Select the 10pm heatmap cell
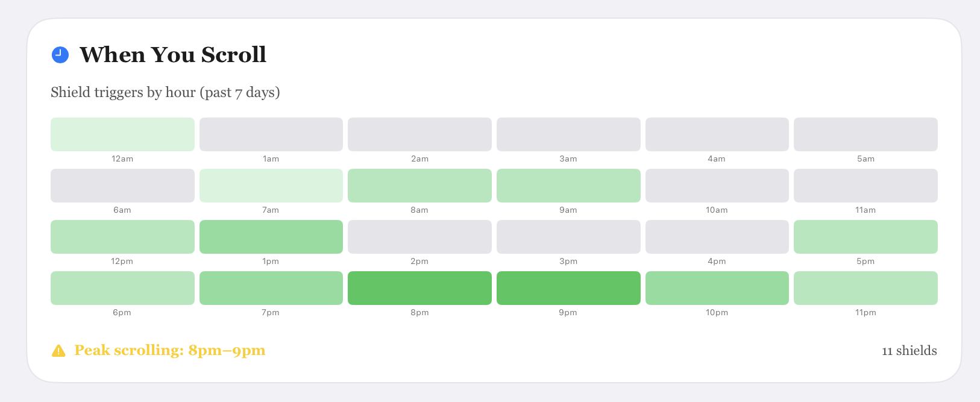The image size is (980, 402). (x=717, y=288)
